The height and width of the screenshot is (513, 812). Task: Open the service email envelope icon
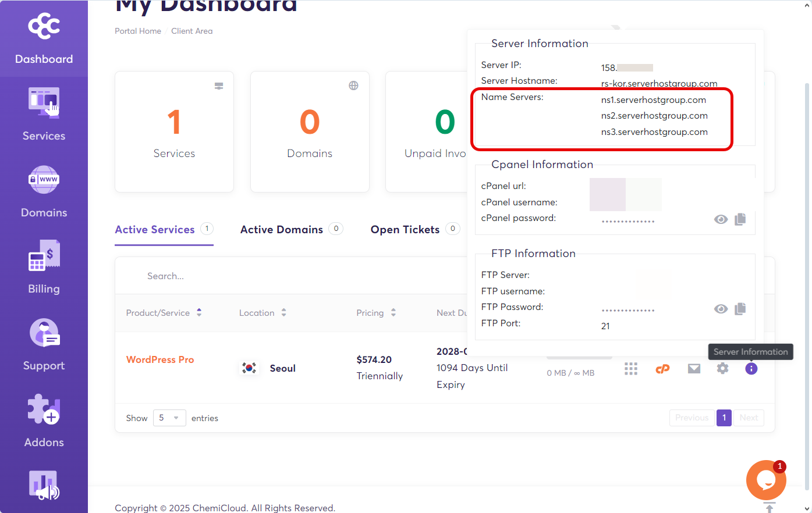pyautogui.click(x=694, y=368)
